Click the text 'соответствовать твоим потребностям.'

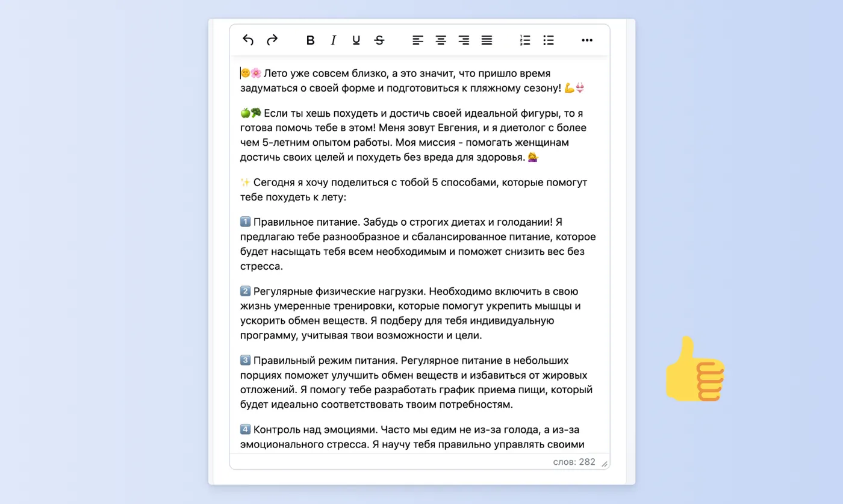[x=417, y=405]
